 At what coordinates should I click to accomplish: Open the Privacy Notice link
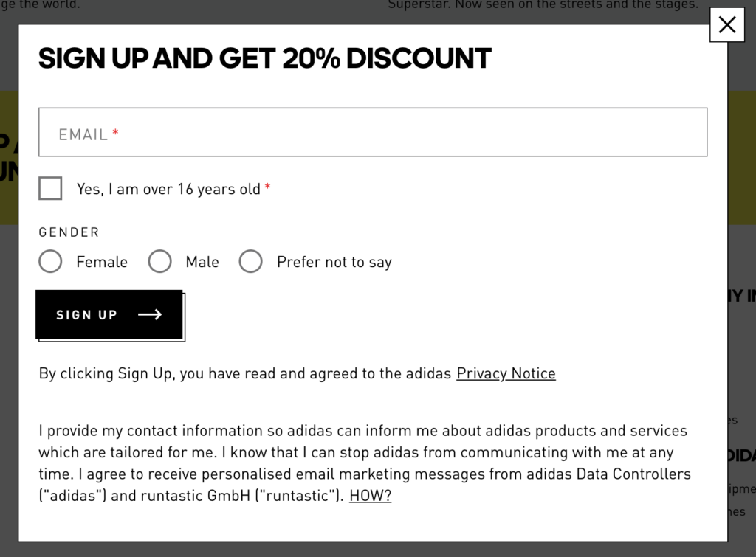(506, 373)
